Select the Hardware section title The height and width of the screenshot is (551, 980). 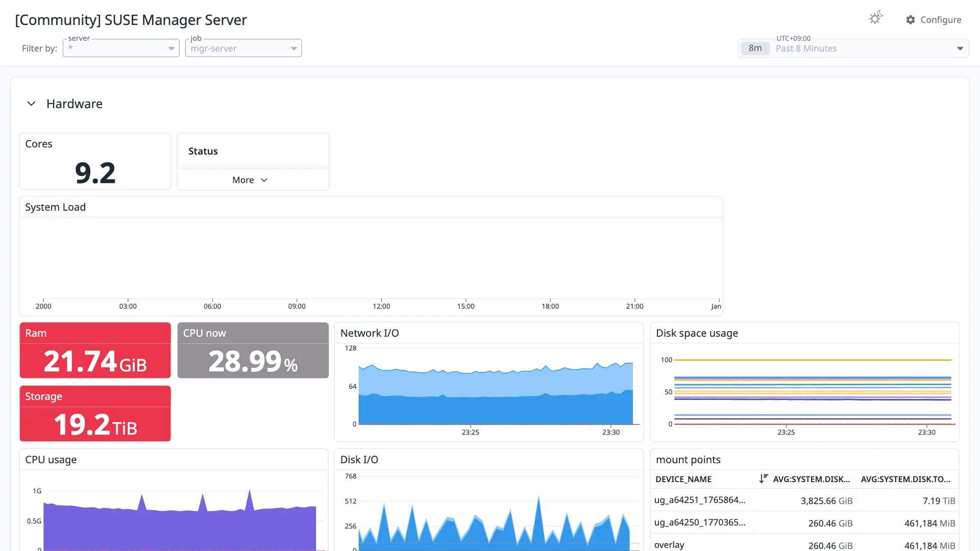click(x=75, y=104)
